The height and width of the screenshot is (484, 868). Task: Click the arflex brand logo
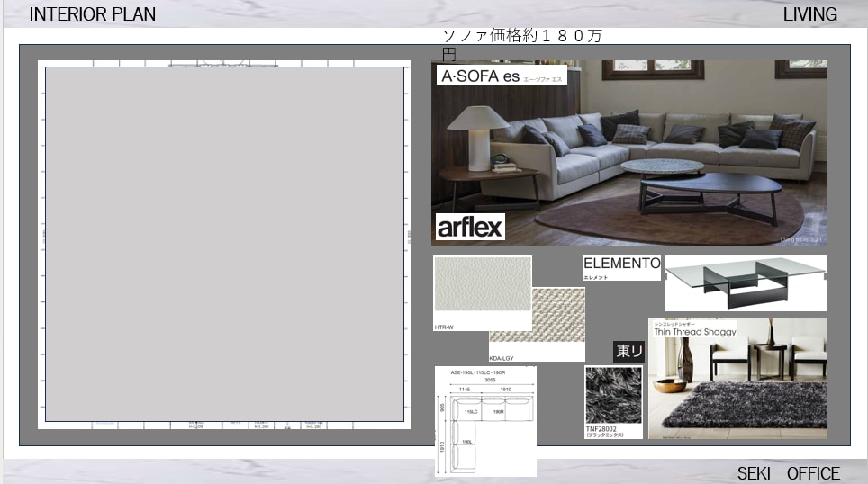(471, 227)
